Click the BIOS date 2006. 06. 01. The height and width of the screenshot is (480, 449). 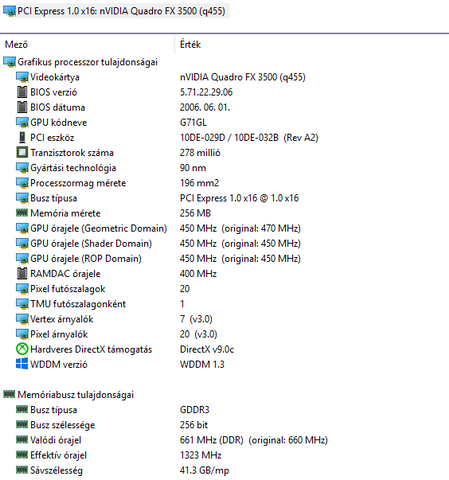click(205, 107)
